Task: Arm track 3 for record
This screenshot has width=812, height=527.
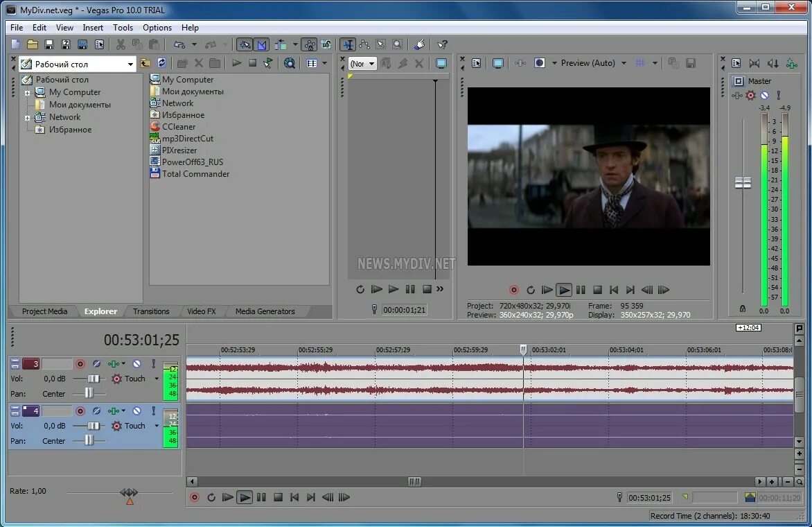Action: pyautogui.click(x=80, y=364)
